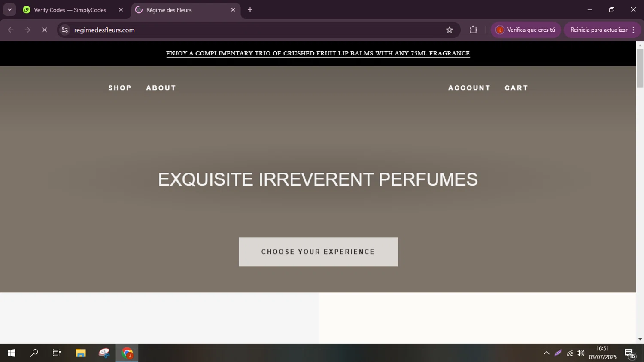Close the Verify Codes — SimplyCodes tab

pyautogui.click(x=121, y=10)
